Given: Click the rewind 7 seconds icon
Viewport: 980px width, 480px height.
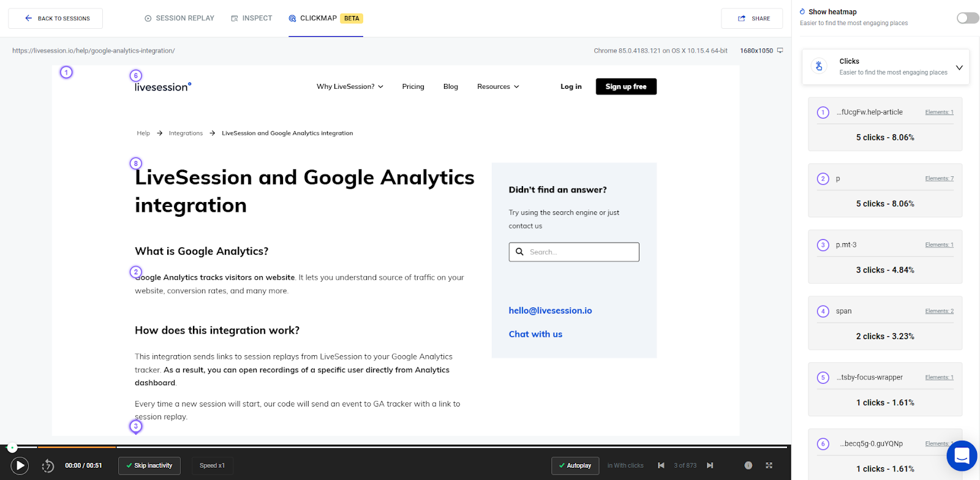Looking at the screenshot, I should point(48,467).
